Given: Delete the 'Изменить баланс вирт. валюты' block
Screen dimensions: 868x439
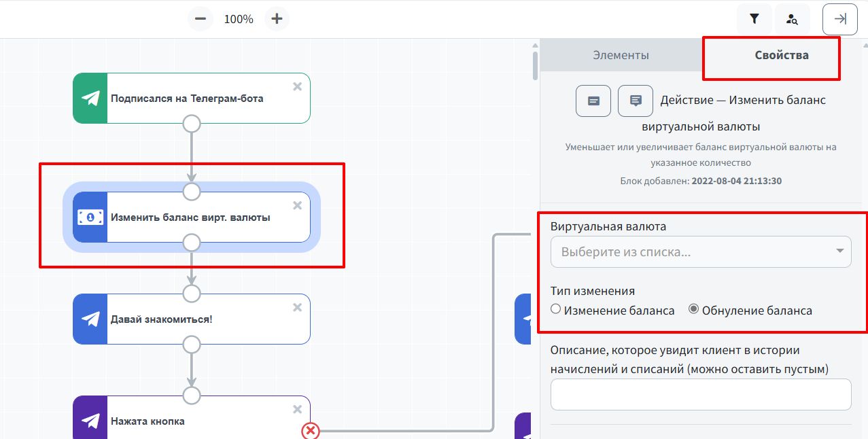Looking at the screenshot, I should point(297,205).
